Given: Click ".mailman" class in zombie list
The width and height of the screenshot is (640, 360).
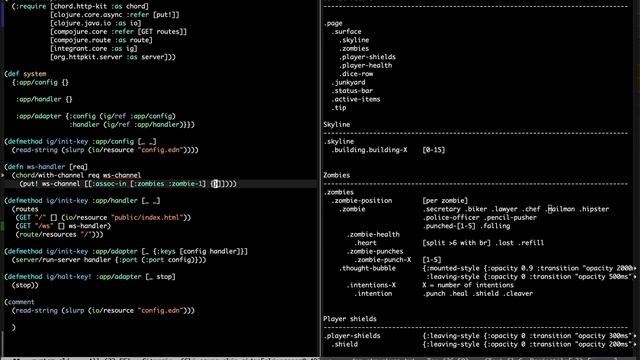Looking at the screenshot, I should point(560,209).
